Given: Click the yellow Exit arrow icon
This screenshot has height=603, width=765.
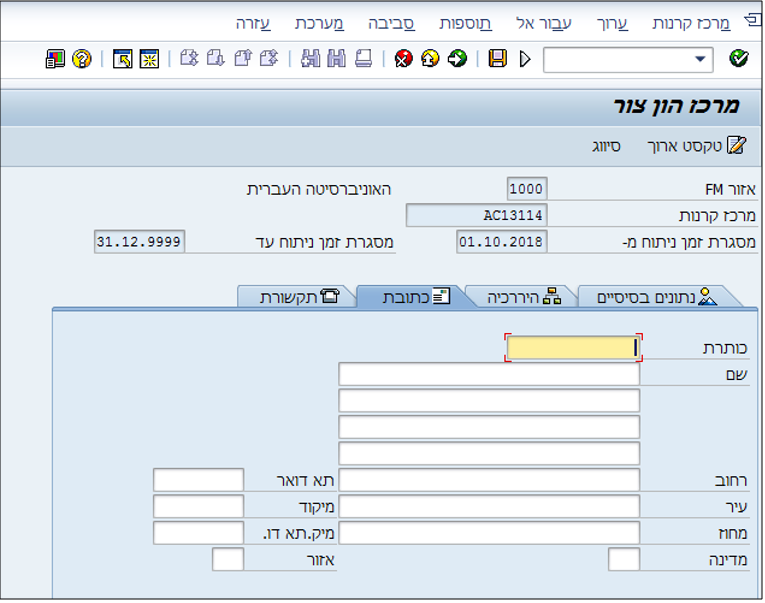Looking at the screenshot, I should (x=430, y=59).
